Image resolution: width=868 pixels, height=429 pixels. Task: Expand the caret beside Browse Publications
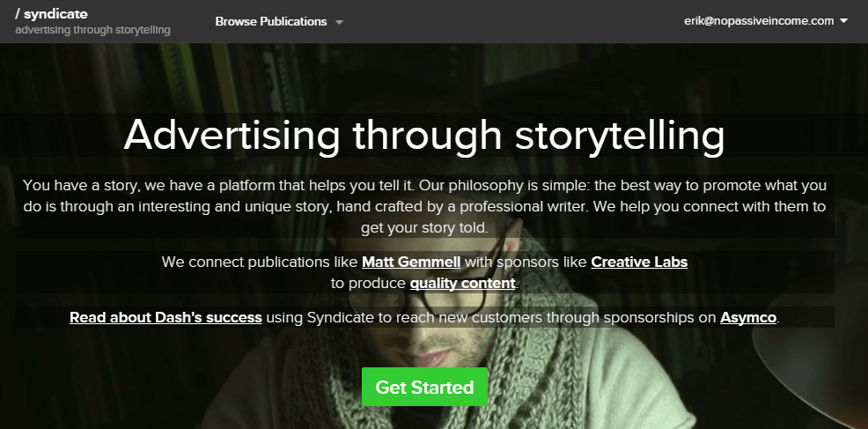tap(340, 22)
